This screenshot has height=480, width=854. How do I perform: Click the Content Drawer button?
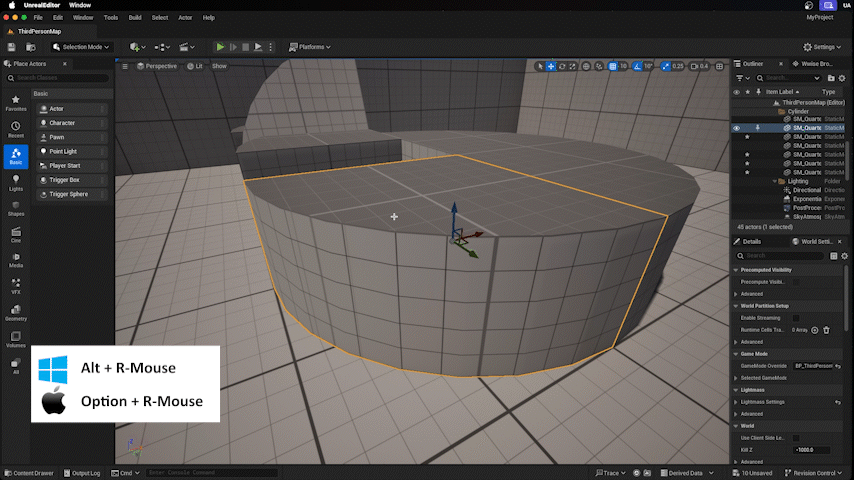pyautogui.click(x=30, y=473)
